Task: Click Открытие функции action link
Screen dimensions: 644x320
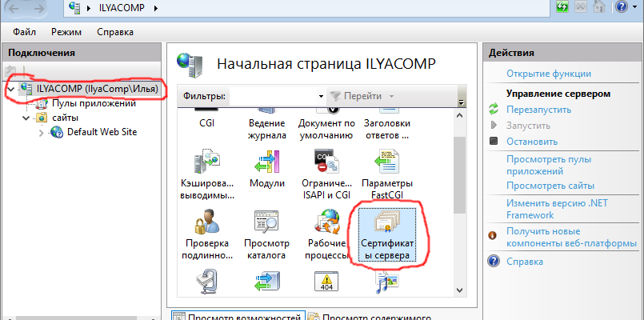Action: 549,74
